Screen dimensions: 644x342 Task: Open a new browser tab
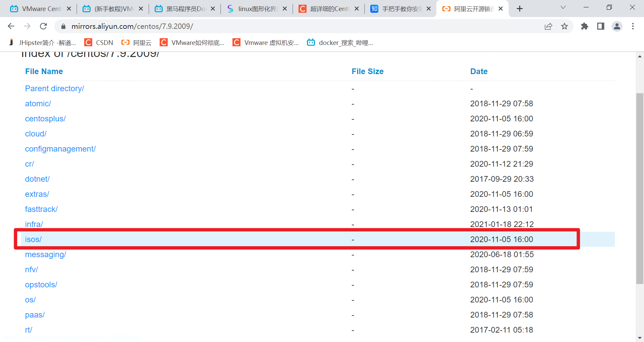click(520, 9)
